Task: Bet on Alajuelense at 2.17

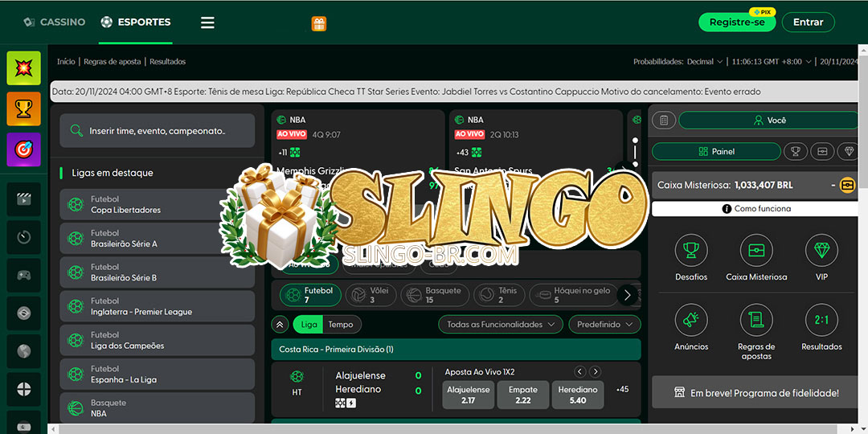Action: 469,395
